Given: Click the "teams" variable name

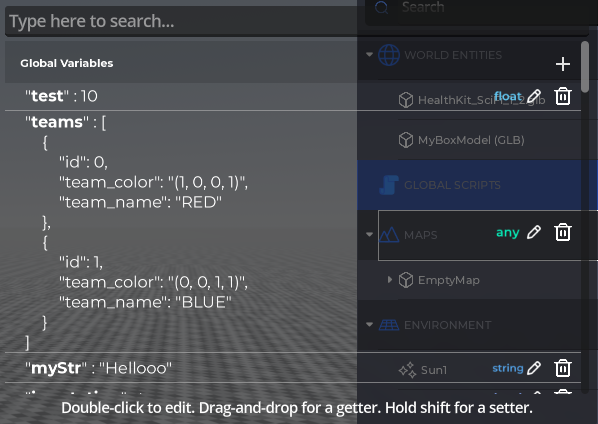Looking at the screenshot, I should coord(57,122).
